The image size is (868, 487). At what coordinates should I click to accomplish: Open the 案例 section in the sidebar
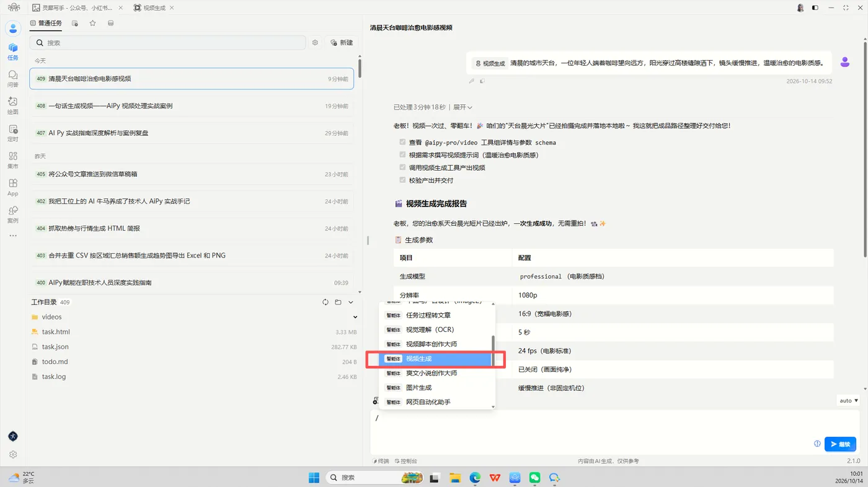pyautogui.click(x=13, y=215)
